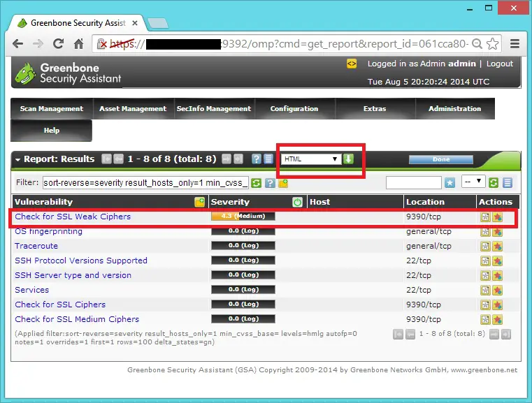Open OS fingerprinting vulnerability link
The image size is (532, 403).
[48, 231]
